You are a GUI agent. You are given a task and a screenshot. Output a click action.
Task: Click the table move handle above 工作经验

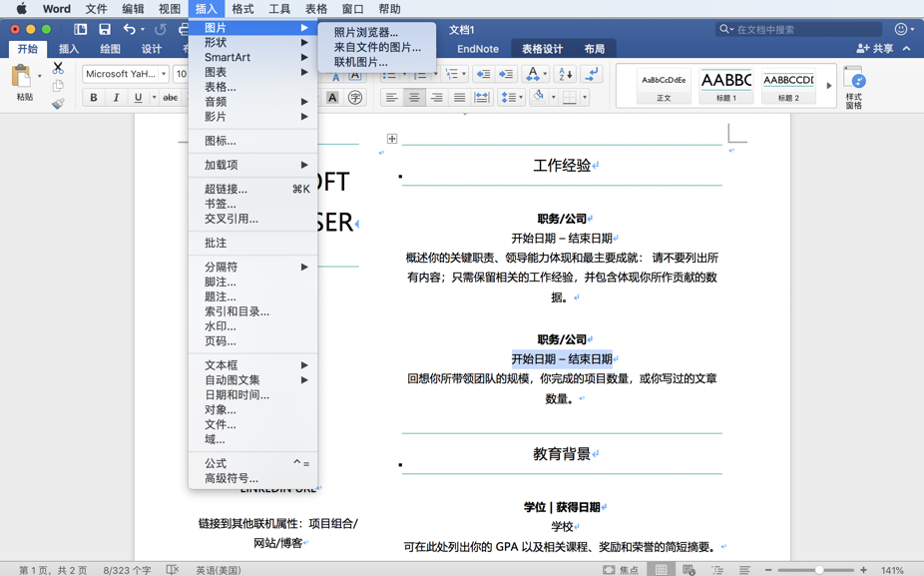392,139
